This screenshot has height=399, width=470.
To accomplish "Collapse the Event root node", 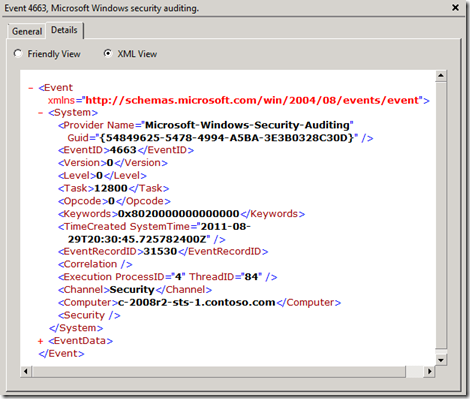I will pyautogui.click(x=31, y=88).
